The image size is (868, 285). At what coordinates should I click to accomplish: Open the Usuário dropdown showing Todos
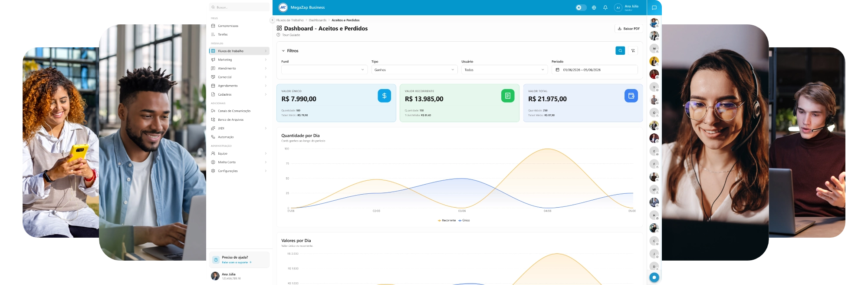(x=504, y=70)
